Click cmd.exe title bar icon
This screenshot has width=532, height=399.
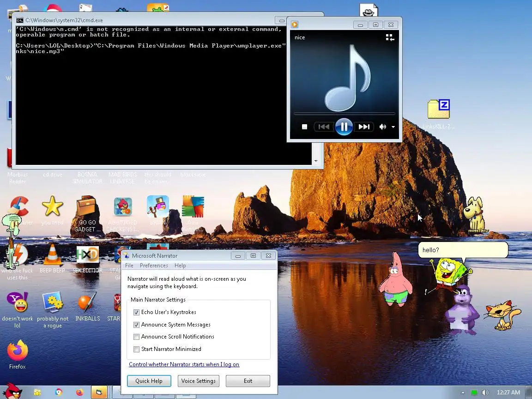pyautogui.click(x=20, y=20)
